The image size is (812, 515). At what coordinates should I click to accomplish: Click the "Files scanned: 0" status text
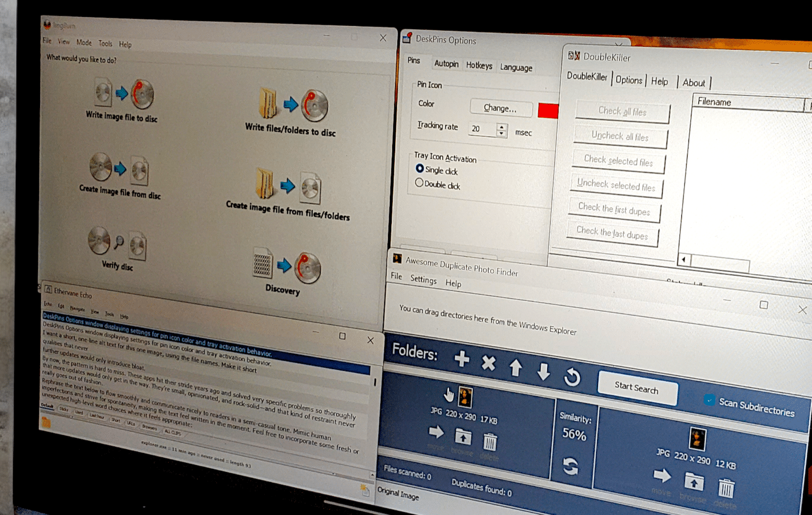[407, 473]
